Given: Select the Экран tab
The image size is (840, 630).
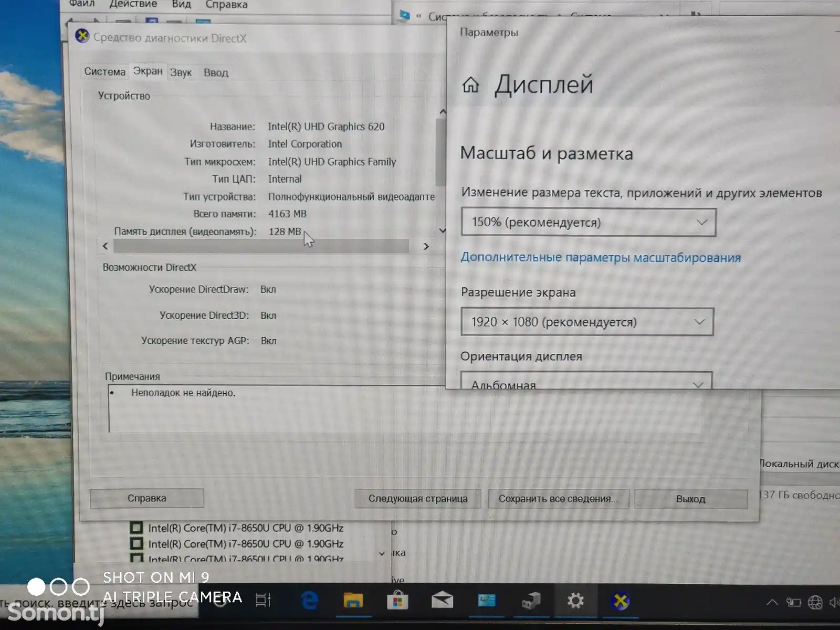Looking at the screenshot, I should [x=148, y=71].
